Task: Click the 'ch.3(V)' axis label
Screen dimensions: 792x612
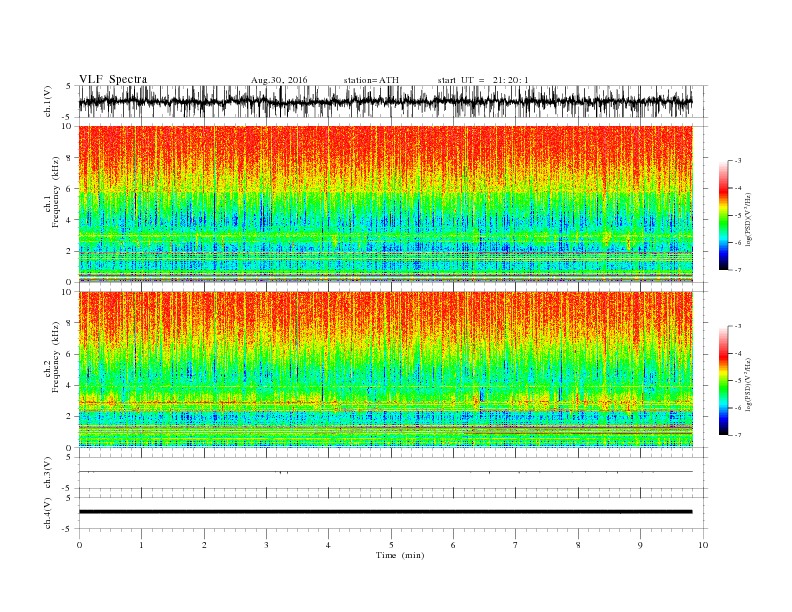Action: [48, 473]
